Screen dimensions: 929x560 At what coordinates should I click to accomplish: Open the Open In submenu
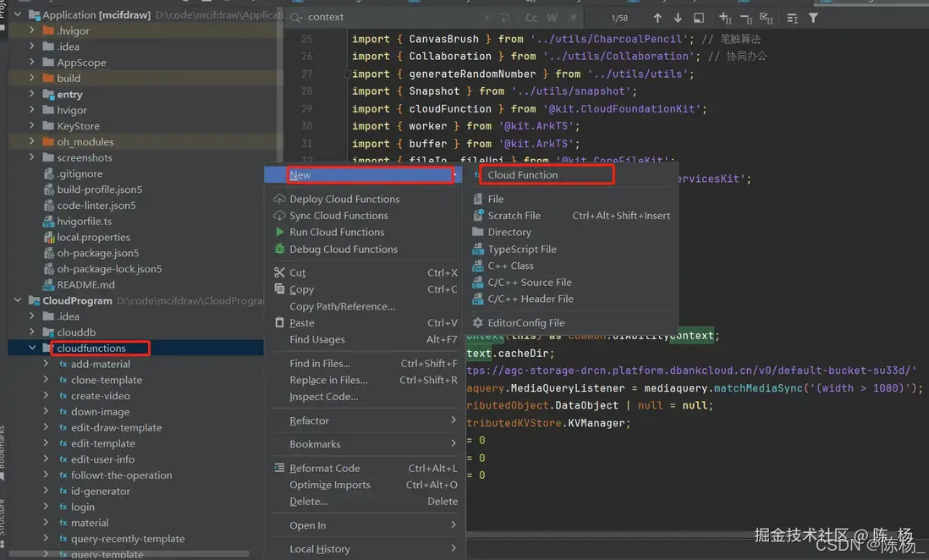[365, 525]
